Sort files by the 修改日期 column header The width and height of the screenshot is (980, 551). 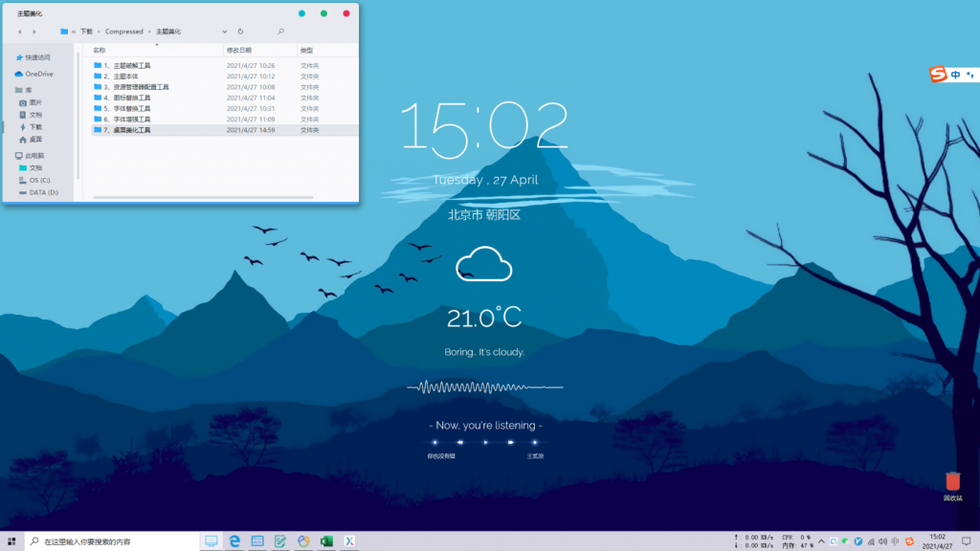click(239, 50)
